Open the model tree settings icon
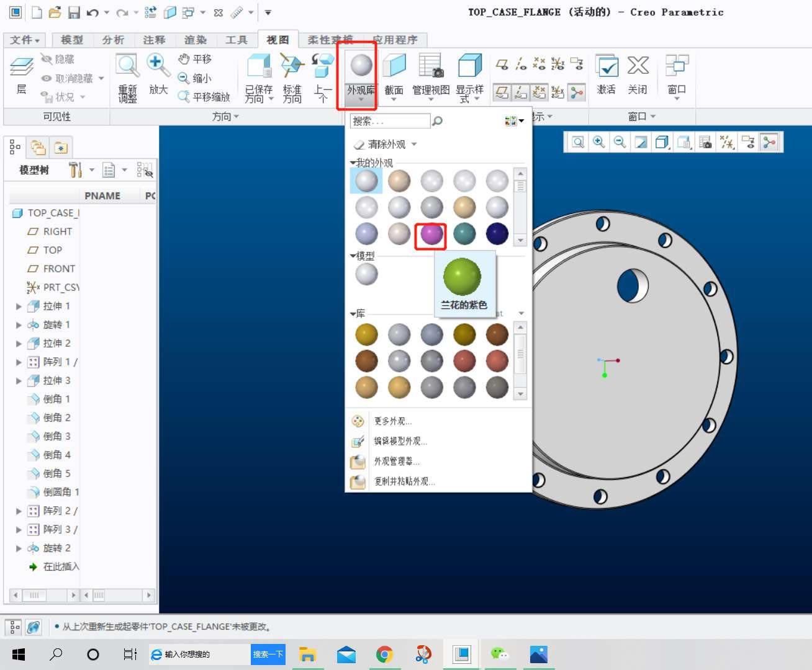The width and height of the screenshot is (812, 670). (75, 169)
